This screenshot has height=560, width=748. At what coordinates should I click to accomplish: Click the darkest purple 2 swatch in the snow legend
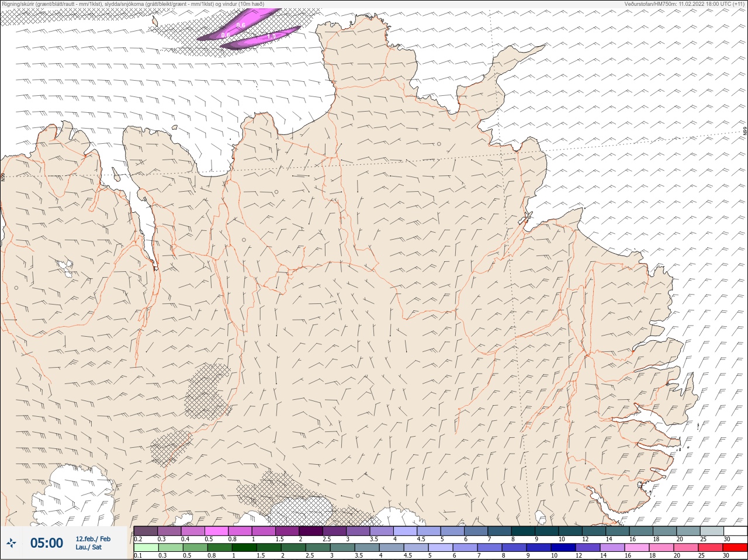(311, 531)
